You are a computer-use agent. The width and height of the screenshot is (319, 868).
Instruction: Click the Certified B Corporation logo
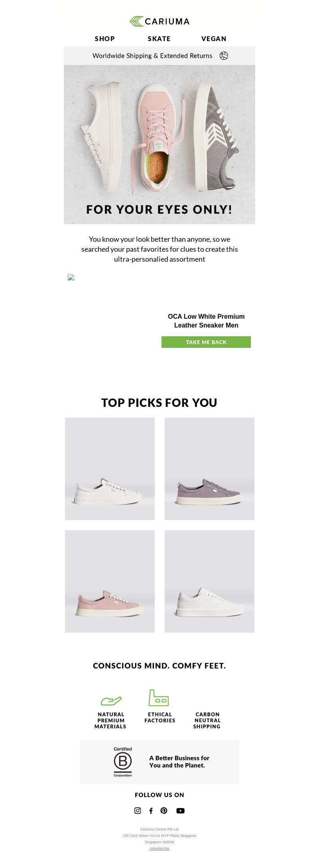point(123,761)
